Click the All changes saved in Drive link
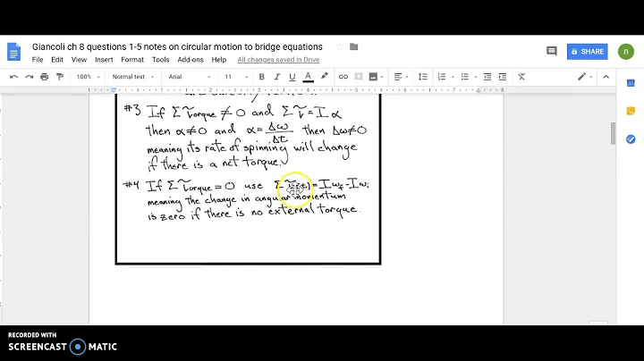The width and height of the screenshot is (644, 361). (x=278, y=60)
